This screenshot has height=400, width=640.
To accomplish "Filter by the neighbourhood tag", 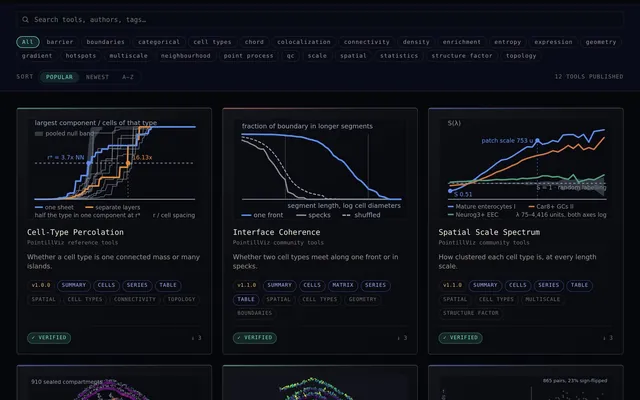I will point(185,56).
